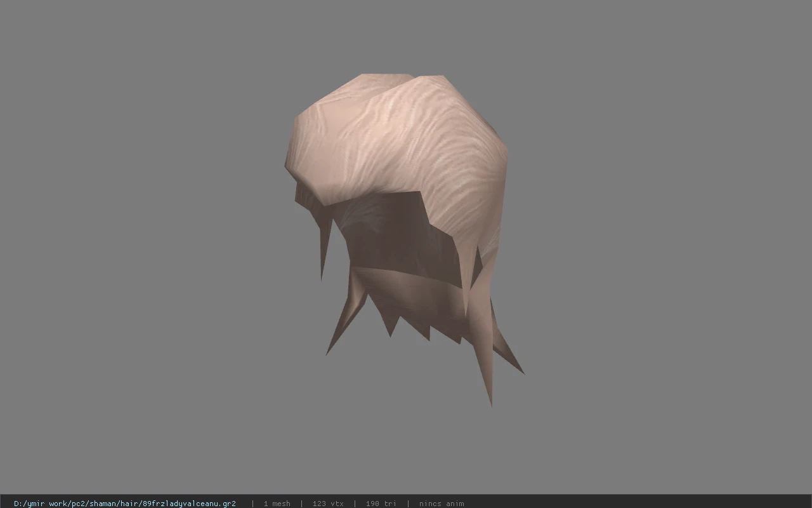Click the file path ending in 89frzladyvalceanu.gr2
Image resolution: width=812 pixels, height=508 pixels.
tap(125, 504)
